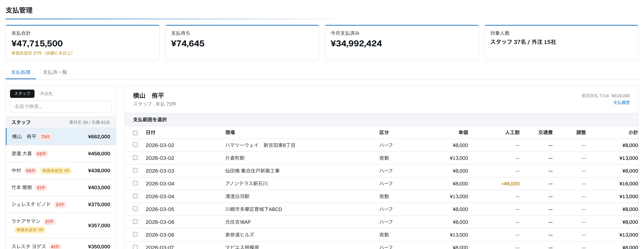The width and height of the screenshot is (644, 249).
Task: Click the 対象人数 summary card
Action: click(x=561, y=43)
